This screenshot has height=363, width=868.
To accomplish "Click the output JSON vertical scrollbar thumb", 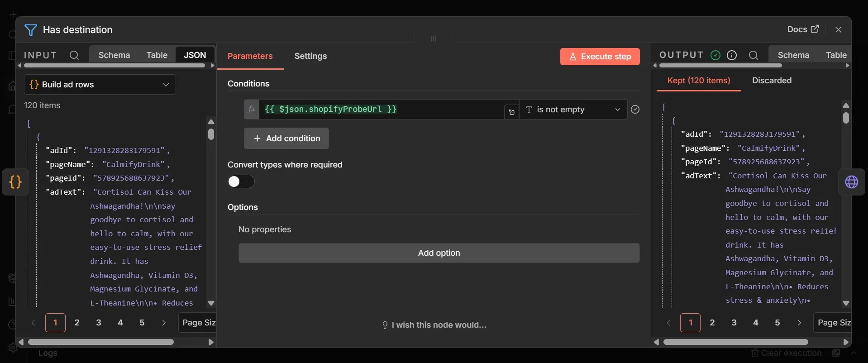I will [846, 118].
